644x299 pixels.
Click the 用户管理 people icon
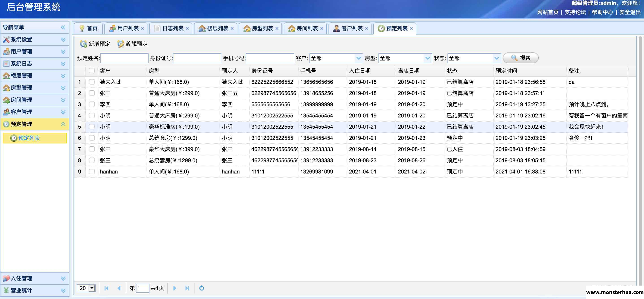pos(6,52)
